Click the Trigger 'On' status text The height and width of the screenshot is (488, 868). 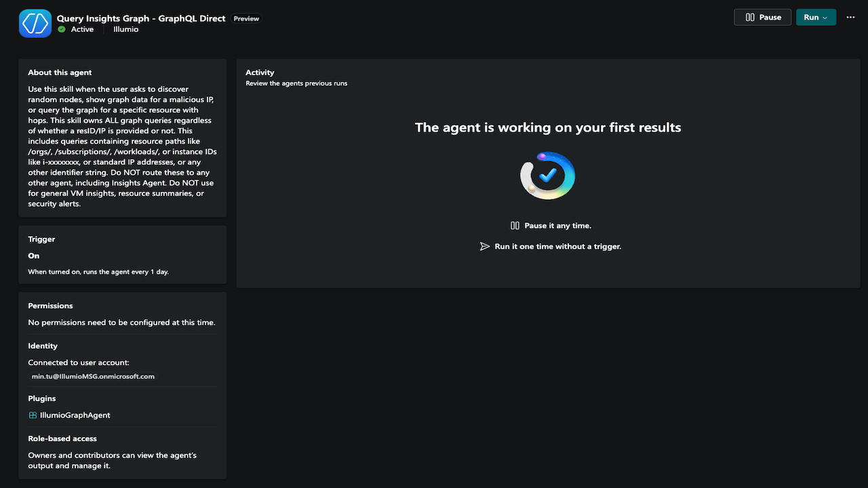click(x=34, y=256)
